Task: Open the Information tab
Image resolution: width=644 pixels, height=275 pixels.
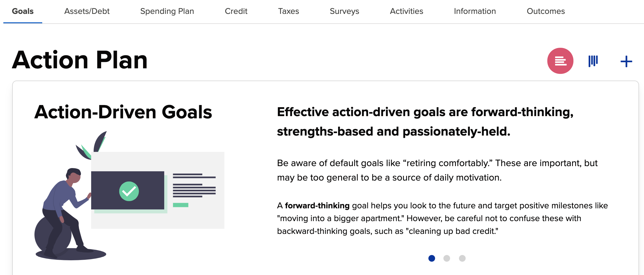Action: point(475,11)
